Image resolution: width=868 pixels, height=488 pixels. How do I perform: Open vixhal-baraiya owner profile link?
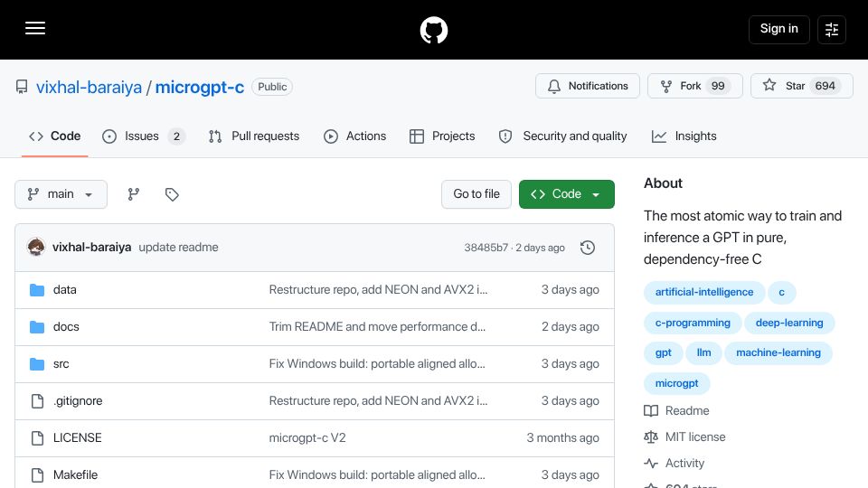pos(89,87)
